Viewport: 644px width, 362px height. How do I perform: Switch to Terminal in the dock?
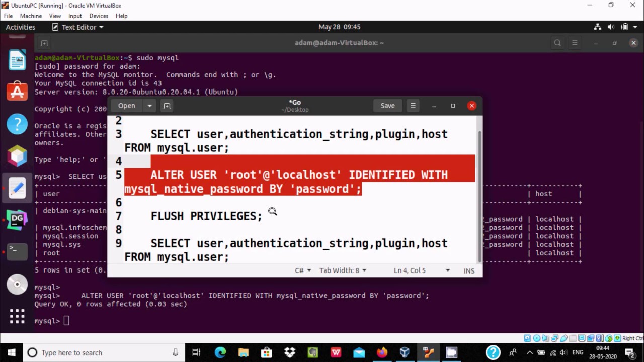pyautogui.click(x=17, y=251)
